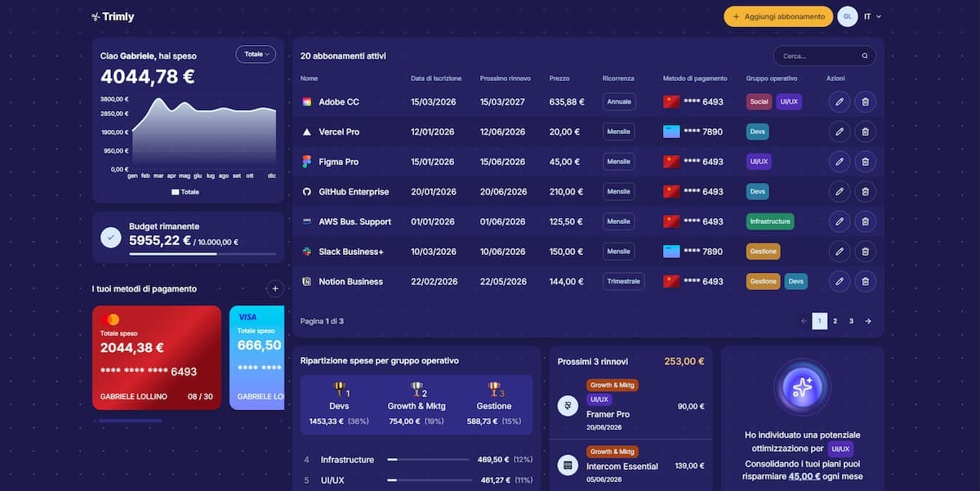Viewport: 980px width, 491px height.
Task: Edit the Adobe CC subscription
Action: (839, 102)
